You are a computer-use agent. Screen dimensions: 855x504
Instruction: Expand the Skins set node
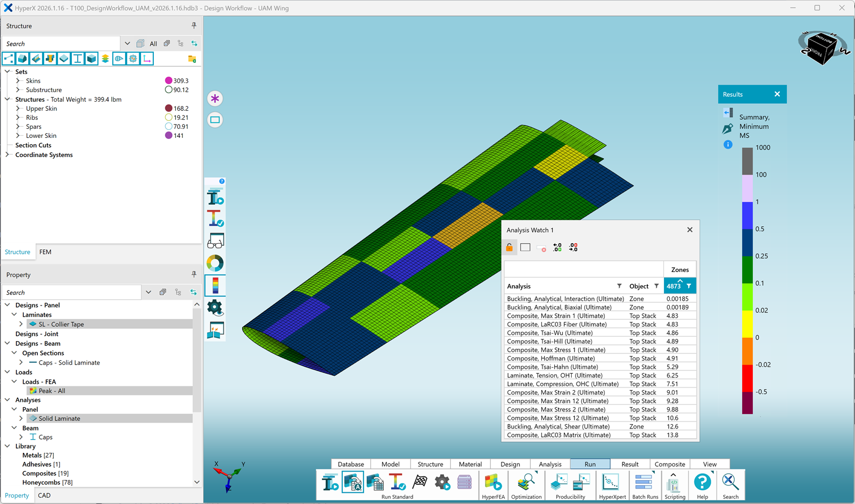[x=18, y=81]
